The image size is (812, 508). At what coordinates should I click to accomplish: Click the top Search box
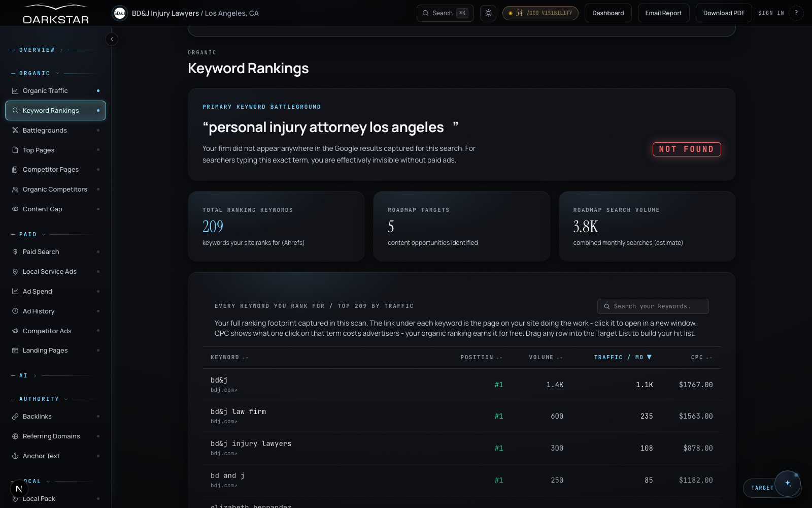tap(445, 13)
